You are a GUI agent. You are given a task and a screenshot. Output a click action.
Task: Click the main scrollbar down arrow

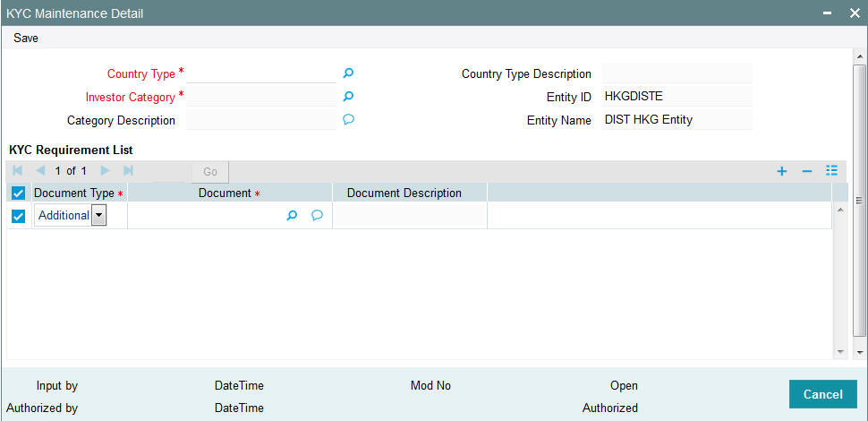pyautogui.click(x=860, y=352)
